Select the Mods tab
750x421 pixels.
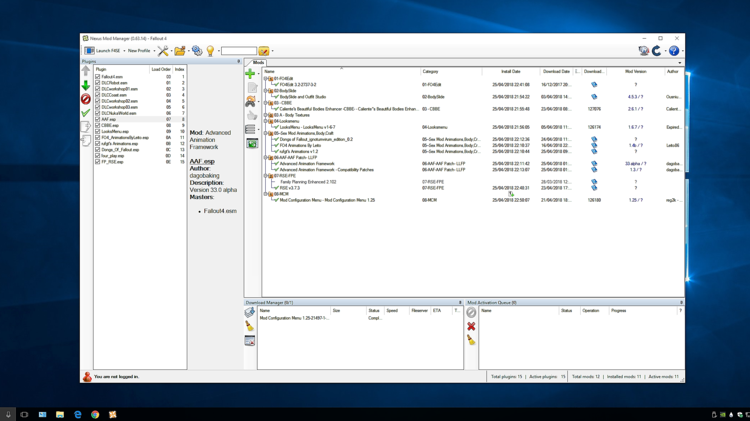258,63
